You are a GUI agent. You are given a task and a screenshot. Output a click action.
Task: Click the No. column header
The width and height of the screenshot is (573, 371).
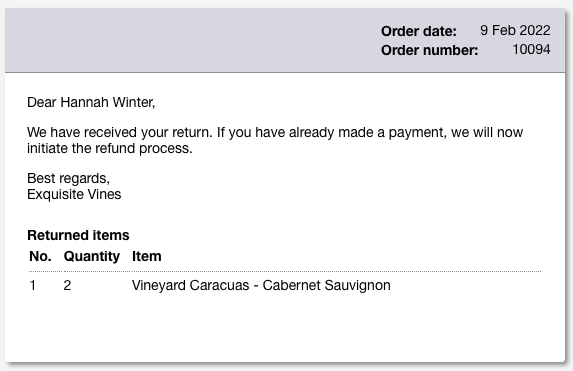[40, 256]
